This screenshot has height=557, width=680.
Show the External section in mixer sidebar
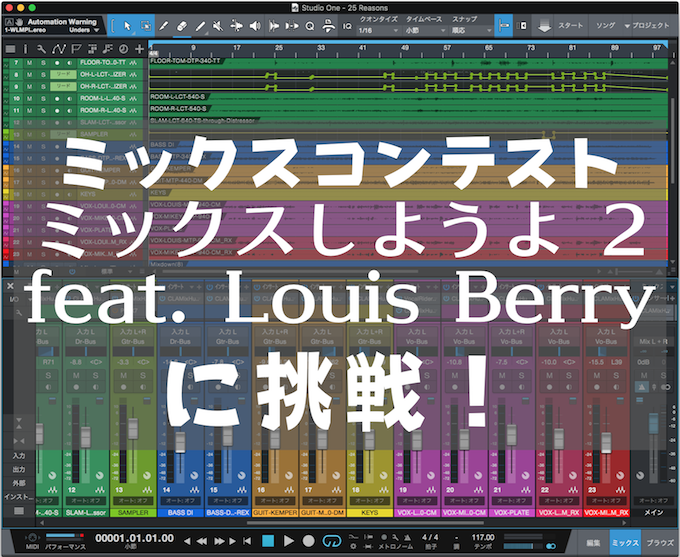pos(19,483)
